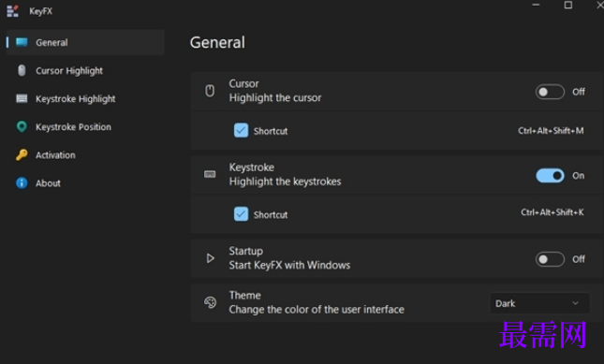Click the keyboard icon in Keystroke row
This screenshot has height=364, width=604.
(x=210, y=174)
